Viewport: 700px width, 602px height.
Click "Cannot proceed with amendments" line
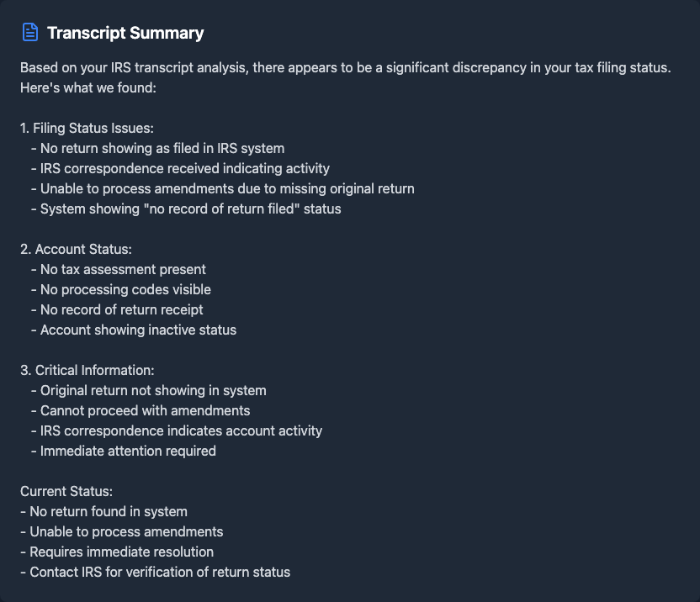click(145, 410)
